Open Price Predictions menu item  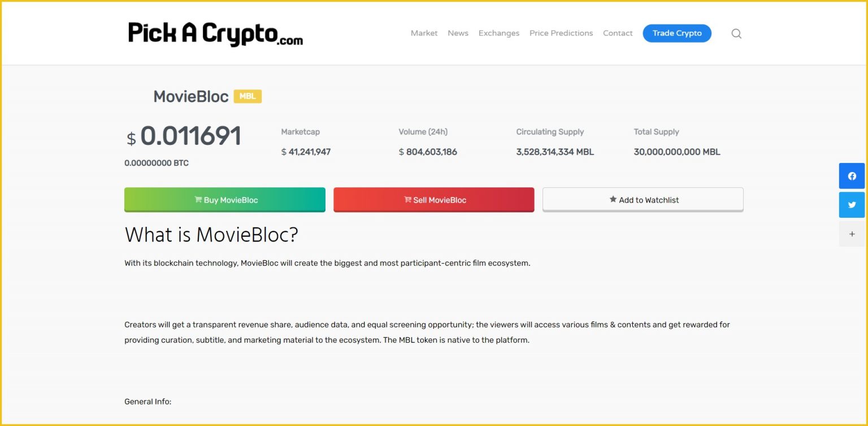(x=561, y=33)
